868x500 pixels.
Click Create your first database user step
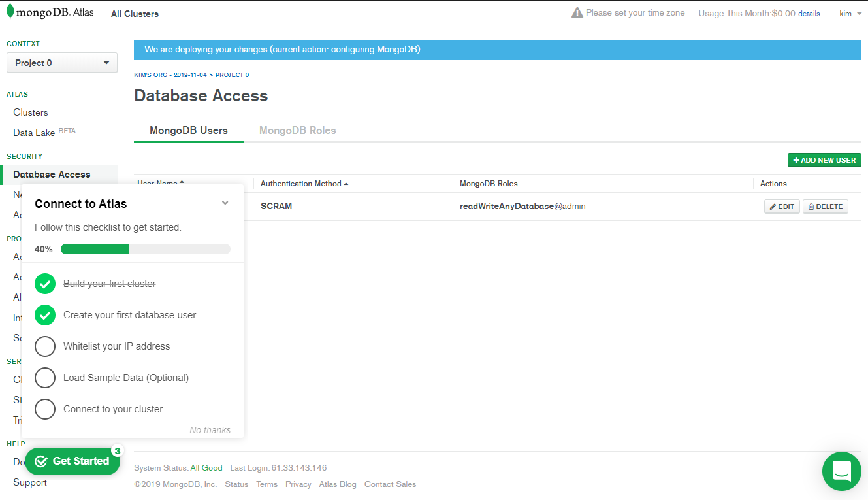click(x=130, y=315)
